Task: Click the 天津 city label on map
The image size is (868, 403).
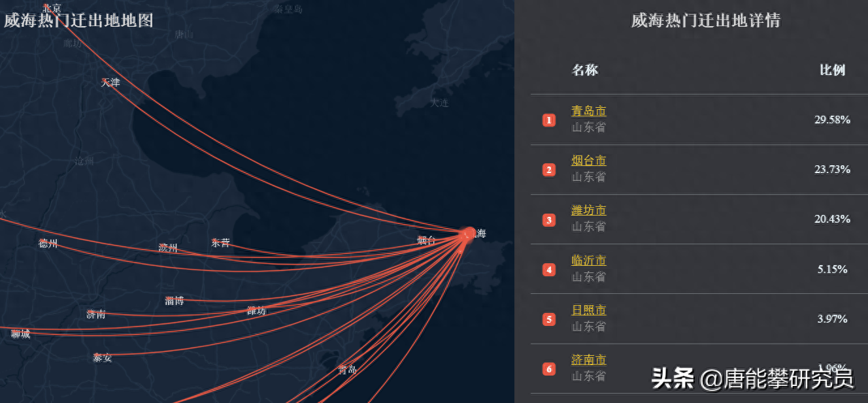Action: 110,82
